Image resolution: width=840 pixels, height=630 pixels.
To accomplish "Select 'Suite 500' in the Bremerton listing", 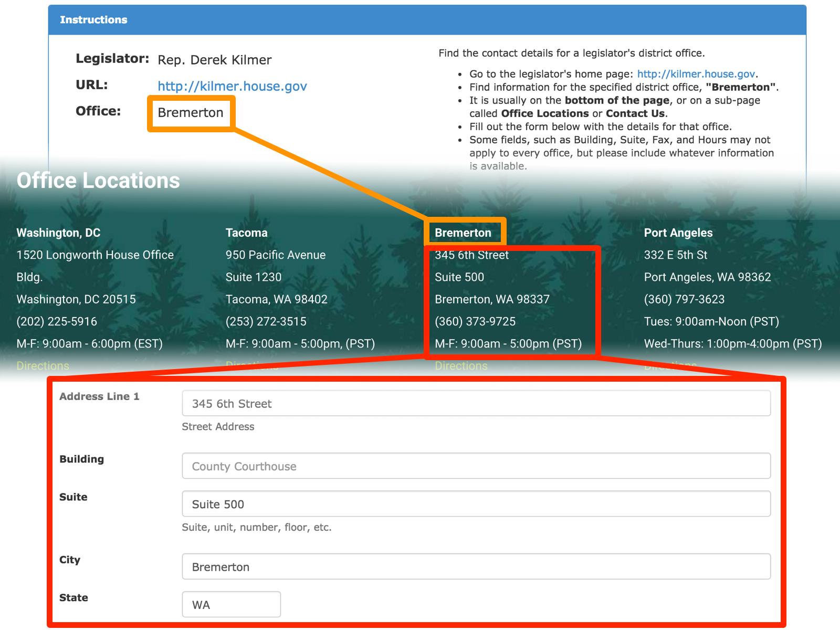I will [459, 277].
